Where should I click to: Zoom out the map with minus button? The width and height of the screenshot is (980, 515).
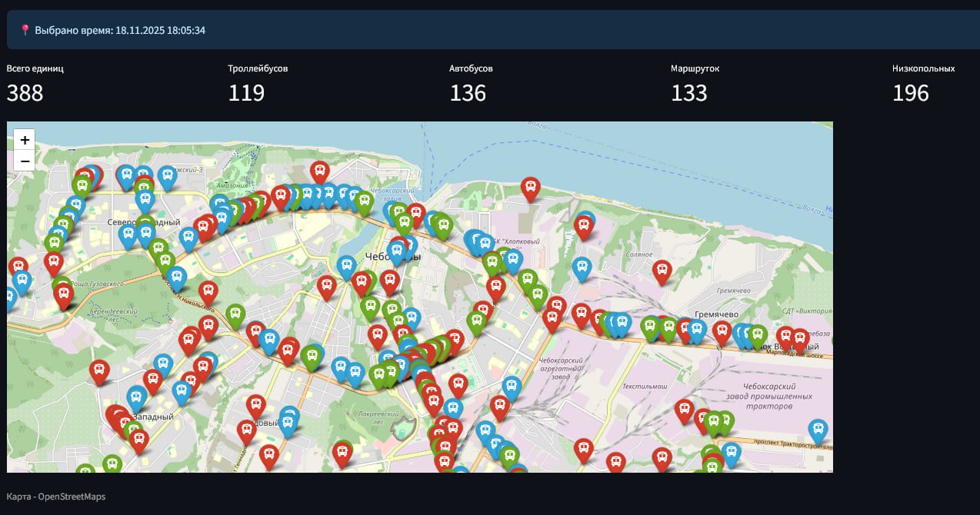point(25,161)
